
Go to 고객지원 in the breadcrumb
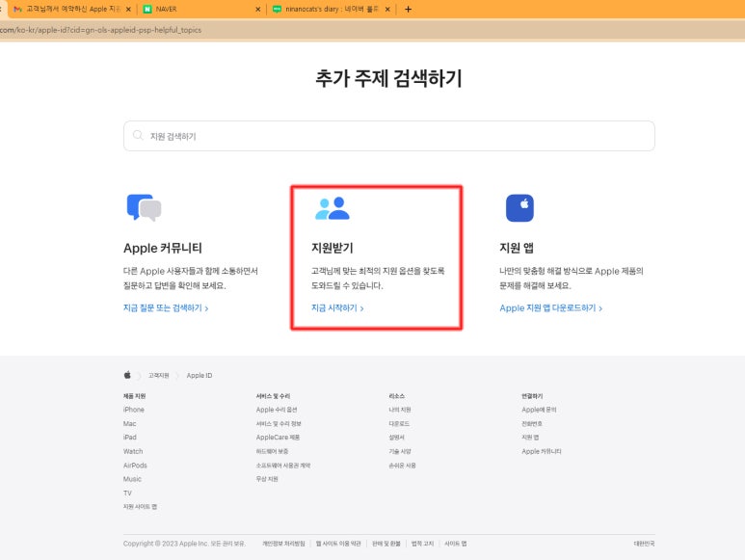[x=159, y=375]
